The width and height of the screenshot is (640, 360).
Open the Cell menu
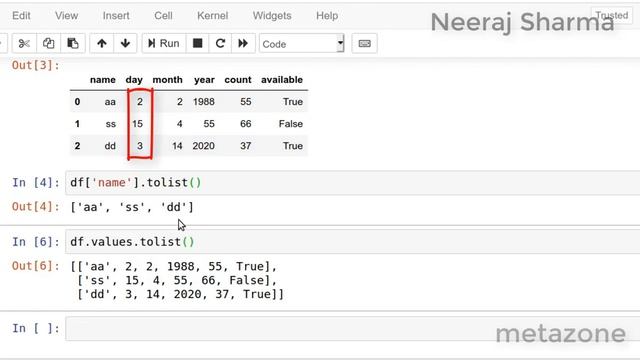tap(163, 16)
